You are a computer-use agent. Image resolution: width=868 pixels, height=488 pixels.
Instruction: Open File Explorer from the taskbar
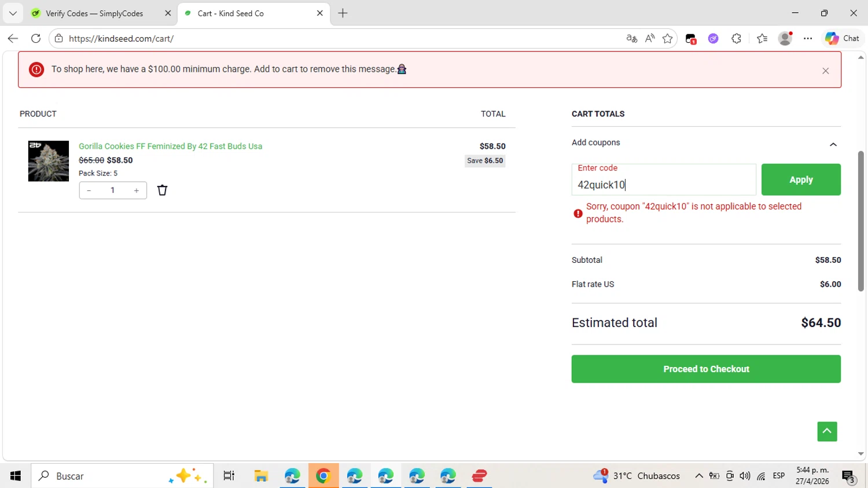[x=261, y=476]
